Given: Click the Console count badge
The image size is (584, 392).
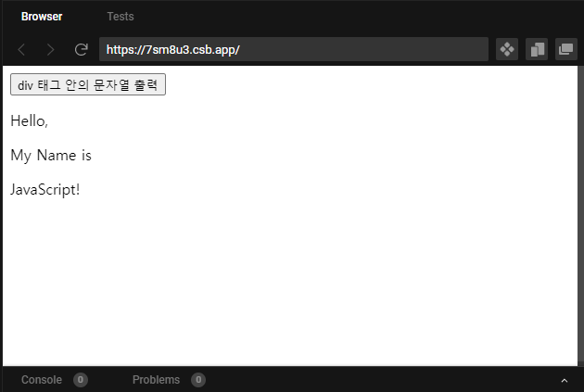Looking at the screenshot, I should 81,380.
